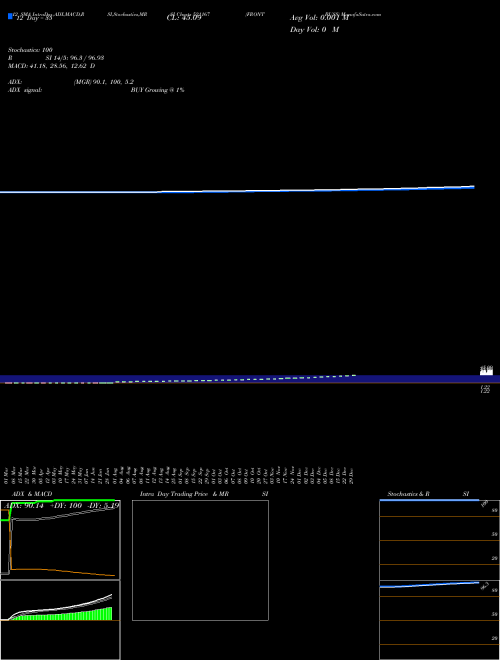Select the '(MGR) 90.1, 100, 5.2' ADX values

coord(104,82)
